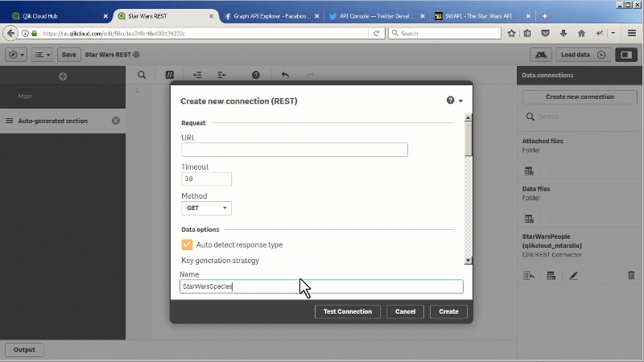This screenshot has width=644, height=362.
Task: Click the dialog scrollbar thumb
Action: 469,138
